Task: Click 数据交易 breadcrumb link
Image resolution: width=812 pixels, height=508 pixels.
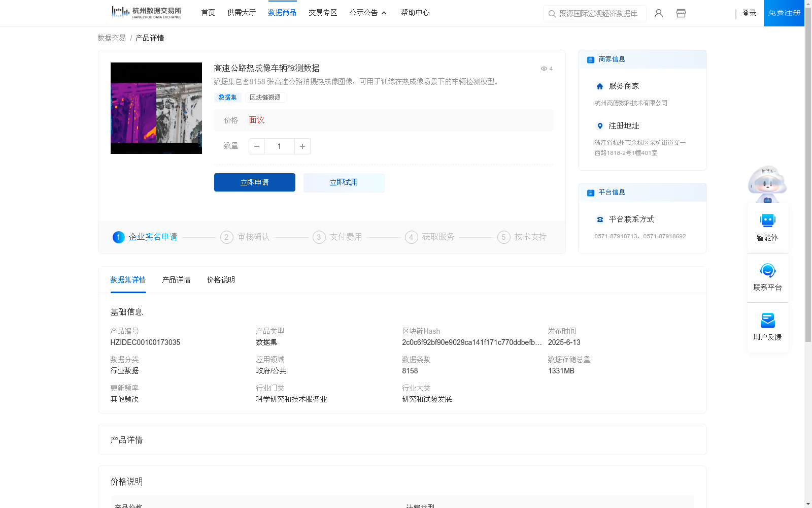Action: [x=112, y=38]
